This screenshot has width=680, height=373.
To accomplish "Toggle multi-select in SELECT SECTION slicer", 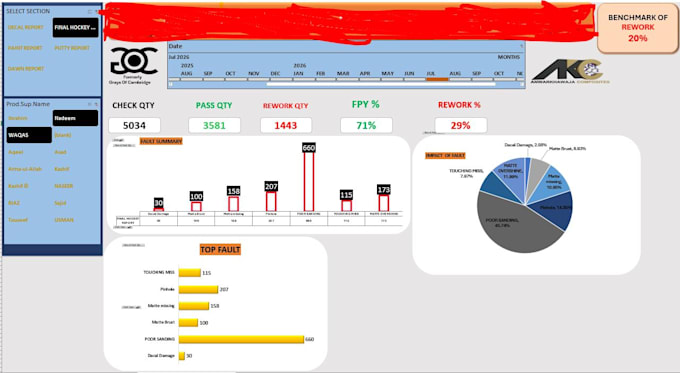I will tap(90, 11).
